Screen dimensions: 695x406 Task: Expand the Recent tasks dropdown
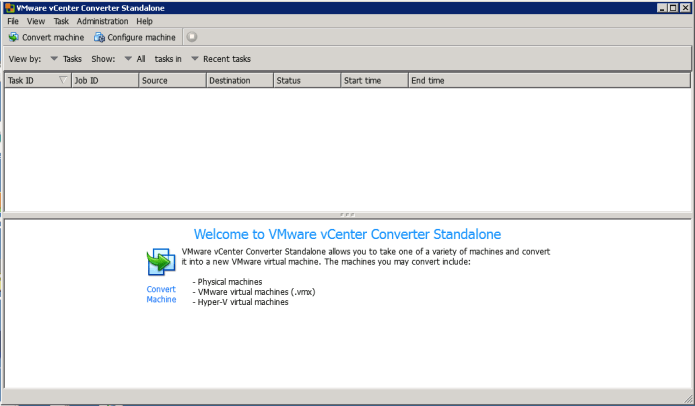coord(195,59)
